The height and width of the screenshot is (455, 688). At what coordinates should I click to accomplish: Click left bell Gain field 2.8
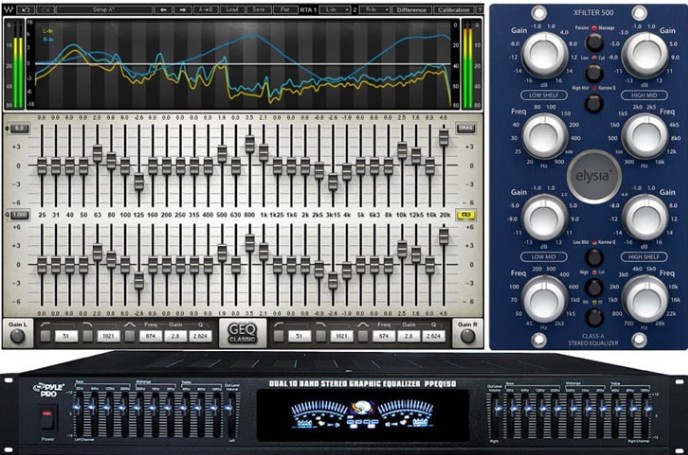pos(176,337)
